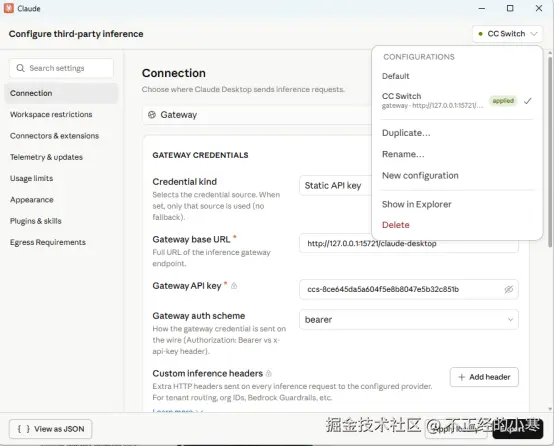The height and width of the screenshot is (447, 554).
Task: Click the plus icon in Add header
Action: (461, 377)
